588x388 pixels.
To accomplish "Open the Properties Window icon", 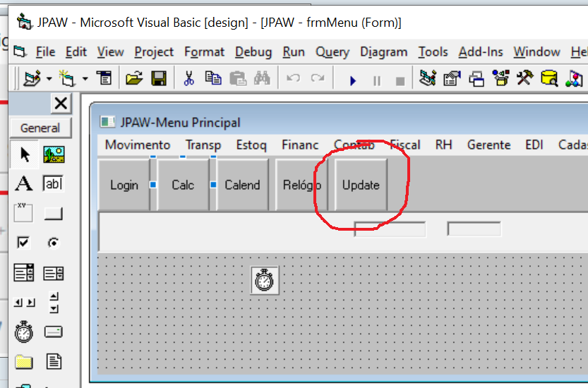I will click(452, 78).
